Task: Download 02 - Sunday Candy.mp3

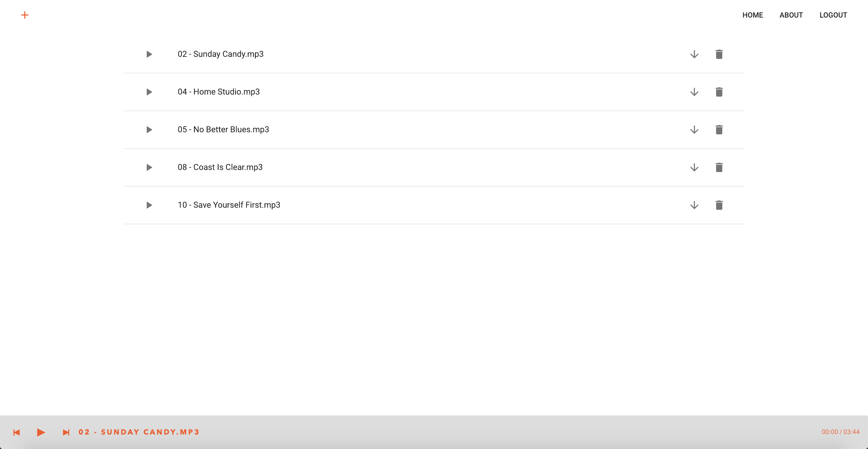Action: click(x=694, y=54)
